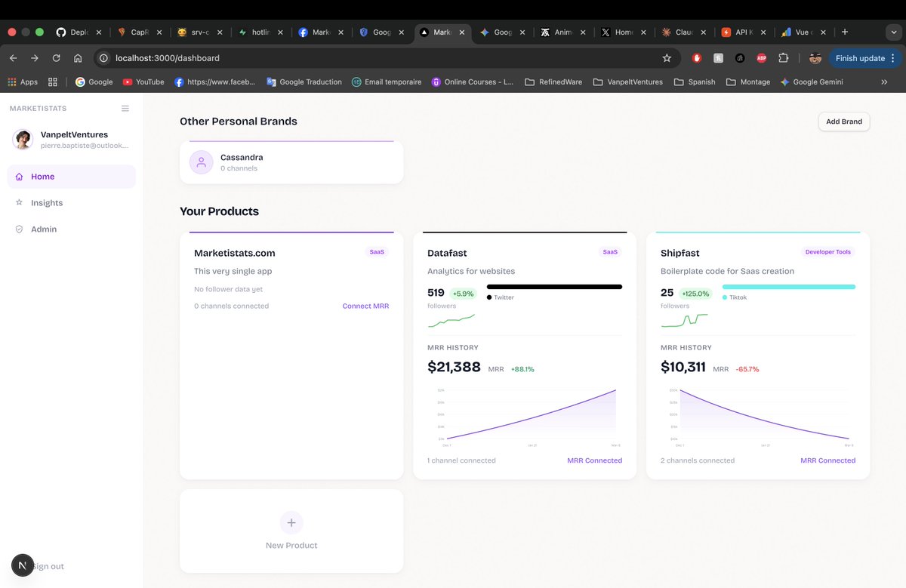This screenshot has width=906, height=588.
Task: Click the Chrome profile avatar icon
Action: [815, 58]
